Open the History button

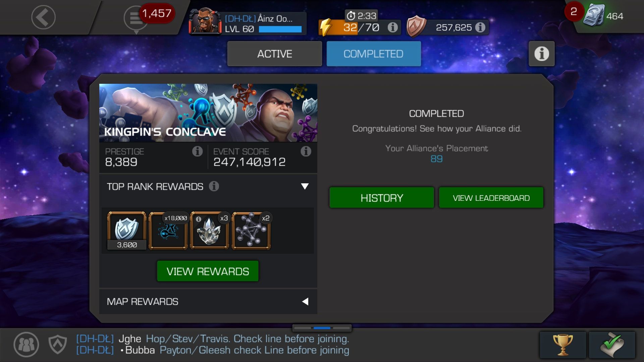pyautogui.click(x=382, y=198)
